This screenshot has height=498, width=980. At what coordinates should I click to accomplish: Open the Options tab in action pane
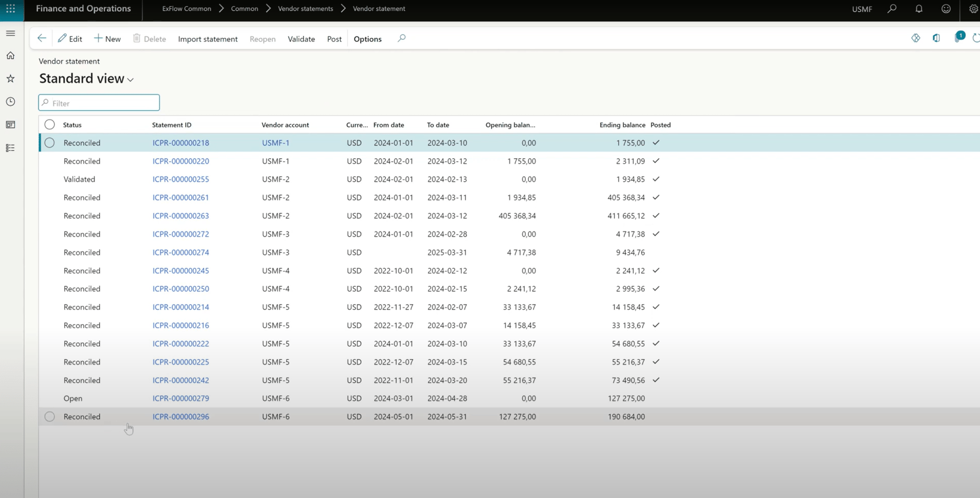tap(367, 39)
